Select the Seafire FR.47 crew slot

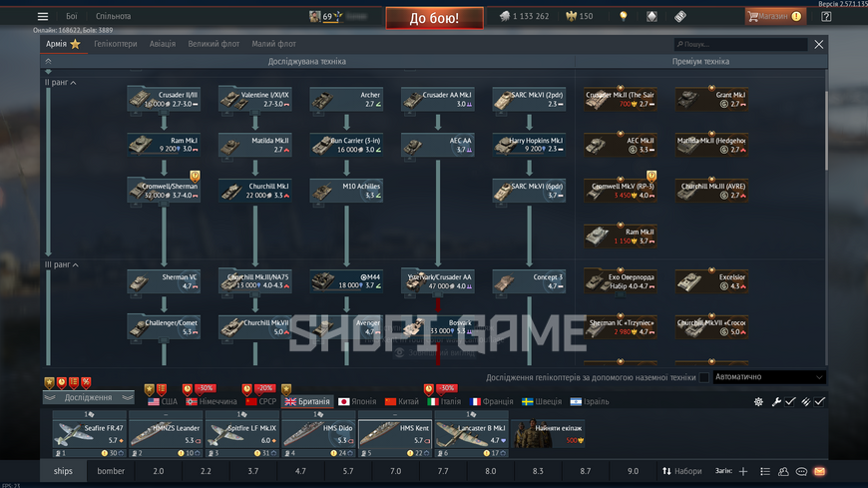tap(89, 434)
